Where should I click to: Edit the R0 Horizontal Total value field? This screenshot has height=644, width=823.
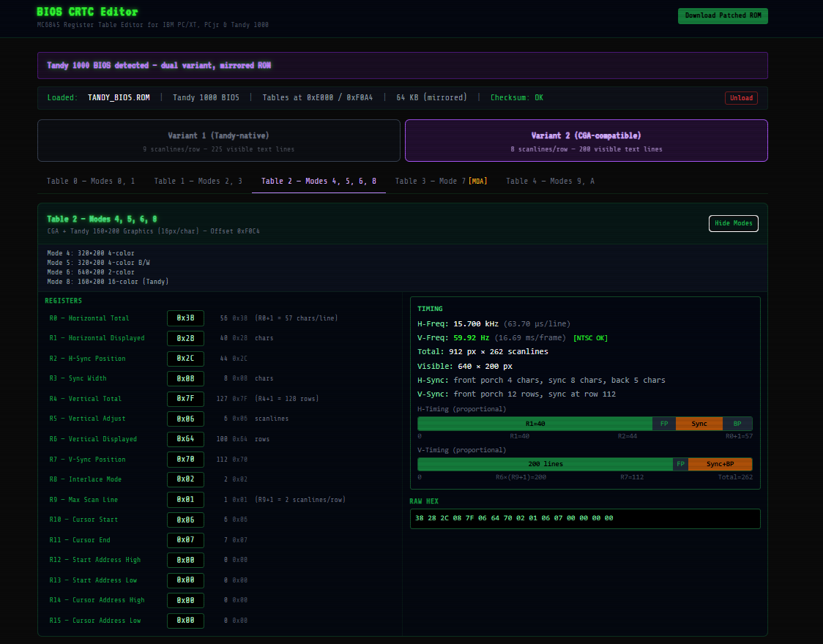[x=185, y=318]
